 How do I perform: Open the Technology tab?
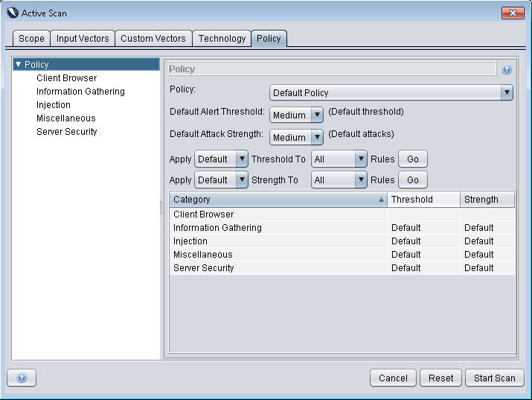[x=222, y=38]
